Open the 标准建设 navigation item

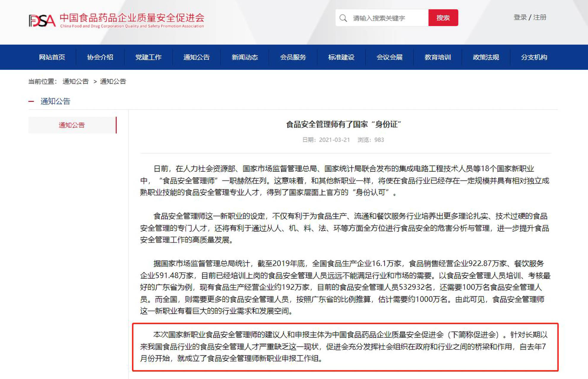tap(341, 57)
